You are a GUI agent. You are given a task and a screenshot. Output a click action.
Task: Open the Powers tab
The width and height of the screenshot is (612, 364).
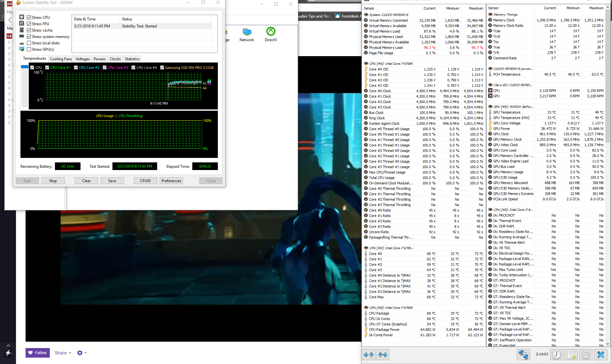pyautogui.click(x=100, y=59)
